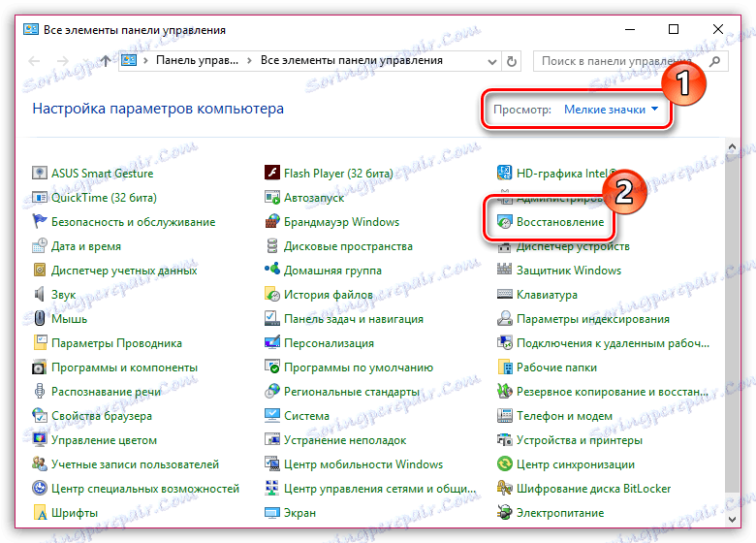Expand the chevron after Панель управ... breadcrumb
This screenshot has height=543, width=756.
(x=249, y=61)
